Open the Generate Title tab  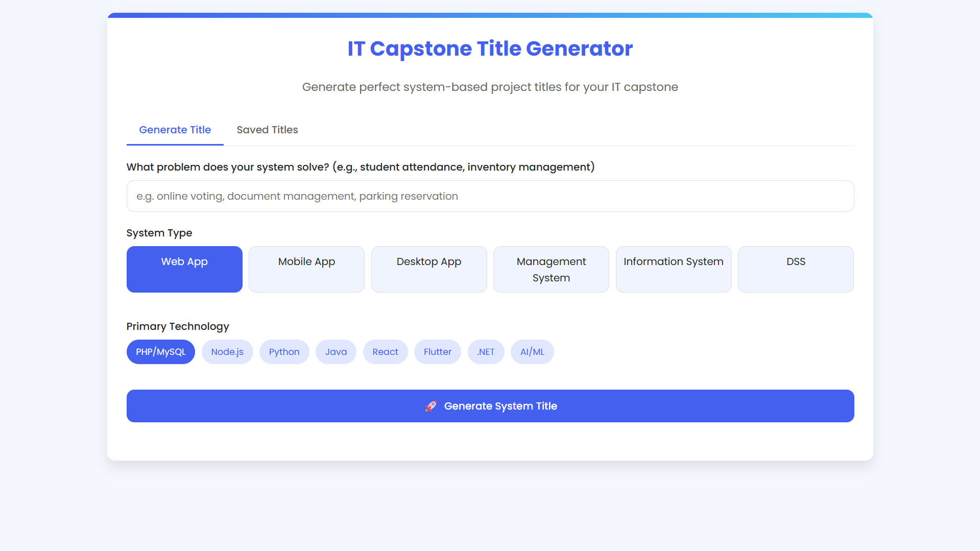pyautogui.click(x=175, y=130)
